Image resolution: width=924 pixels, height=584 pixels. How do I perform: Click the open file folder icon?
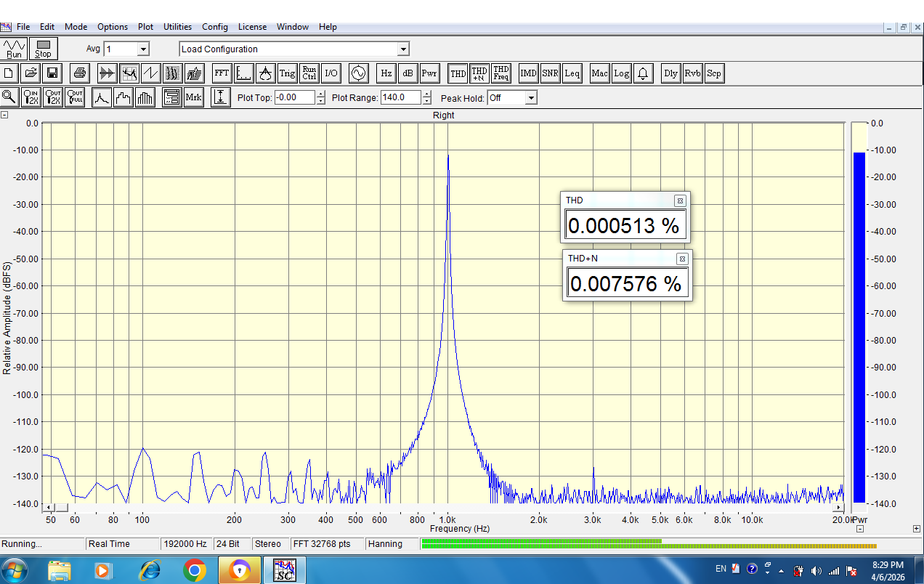(31, 73)
